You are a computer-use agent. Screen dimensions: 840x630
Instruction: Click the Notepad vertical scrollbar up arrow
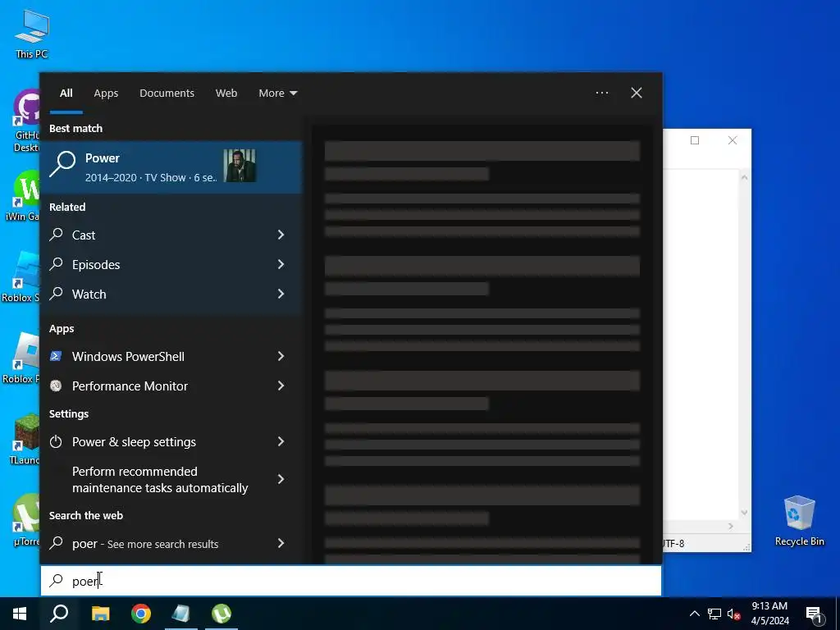pyautogui.click(x=744, y=177)
